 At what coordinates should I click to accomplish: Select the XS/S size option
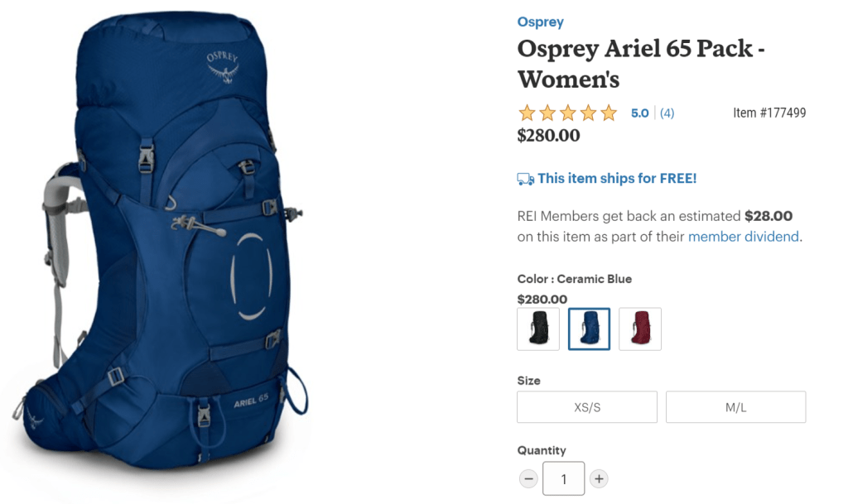587,407
